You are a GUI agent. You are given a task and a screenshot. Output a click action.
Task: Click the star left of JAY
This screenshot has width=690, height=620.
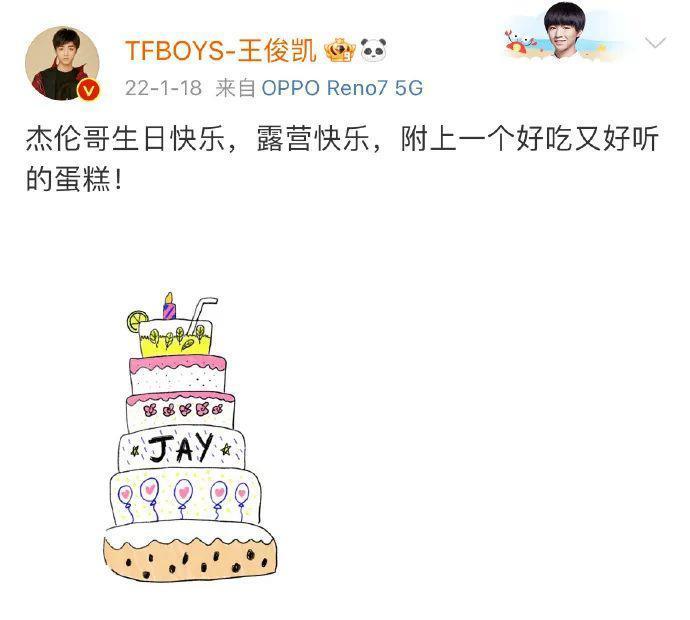point(135,451)
